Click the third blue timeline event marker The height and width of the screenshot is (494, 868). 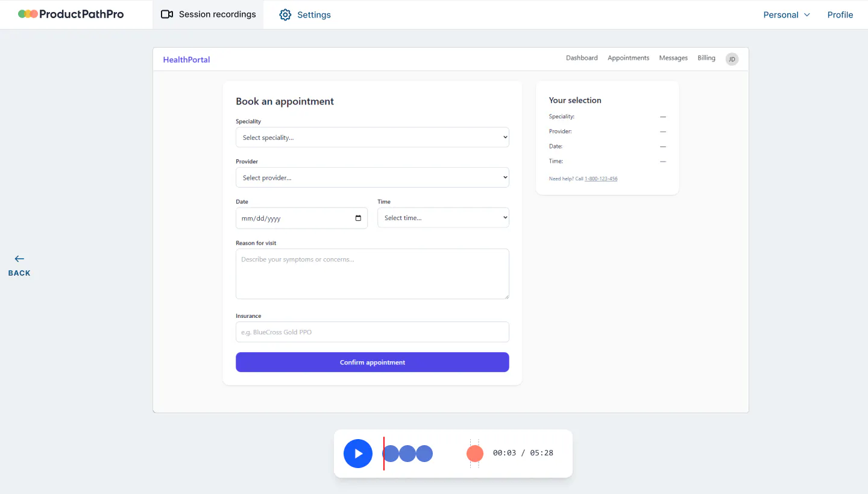coord(424,454)
